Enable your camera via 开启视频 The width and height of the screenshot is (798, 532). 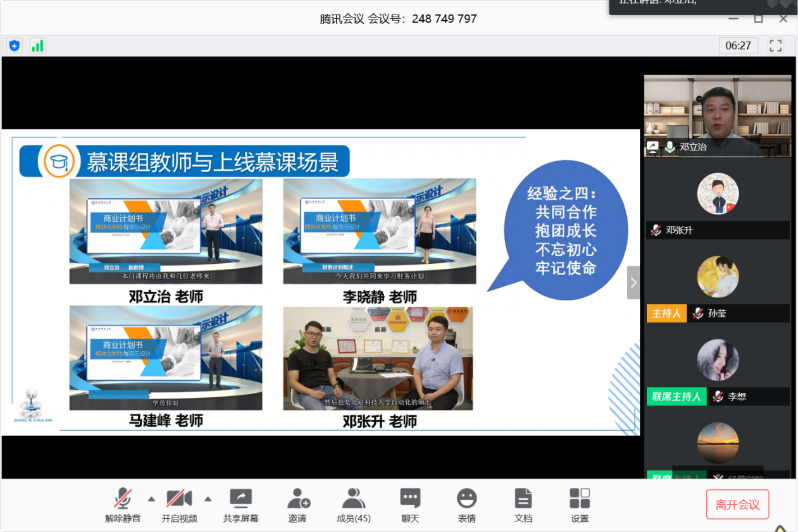pos(180,502)
